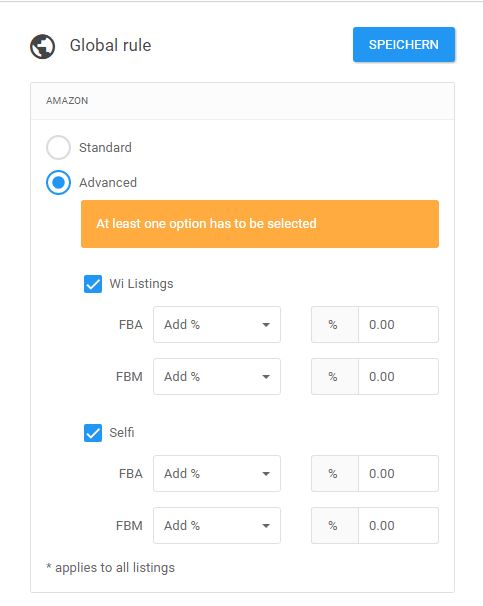Click the Wi Listings FBM percent value field
483x606 pixels.
click(398, 376)
